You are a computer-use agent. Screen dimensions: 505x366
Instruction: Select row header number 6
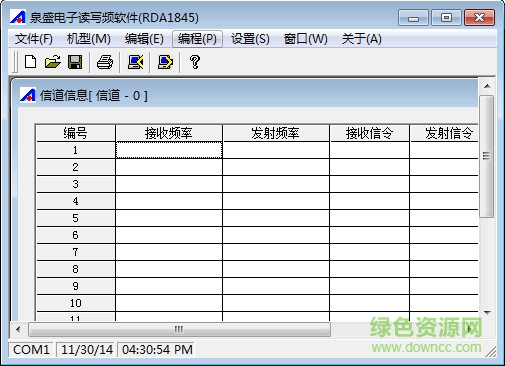75,235
